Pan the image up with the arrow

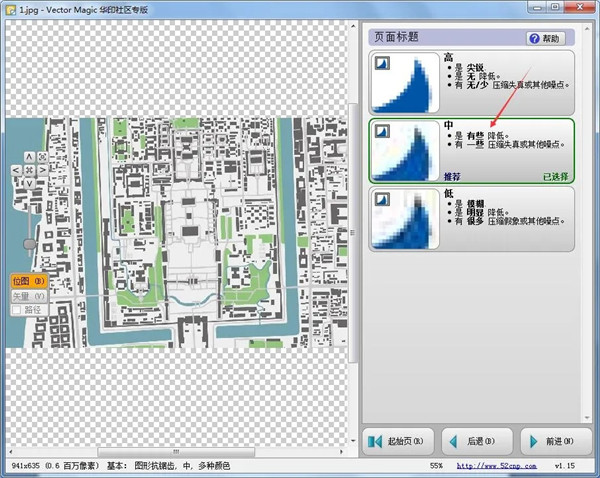[x=28, y=157]
